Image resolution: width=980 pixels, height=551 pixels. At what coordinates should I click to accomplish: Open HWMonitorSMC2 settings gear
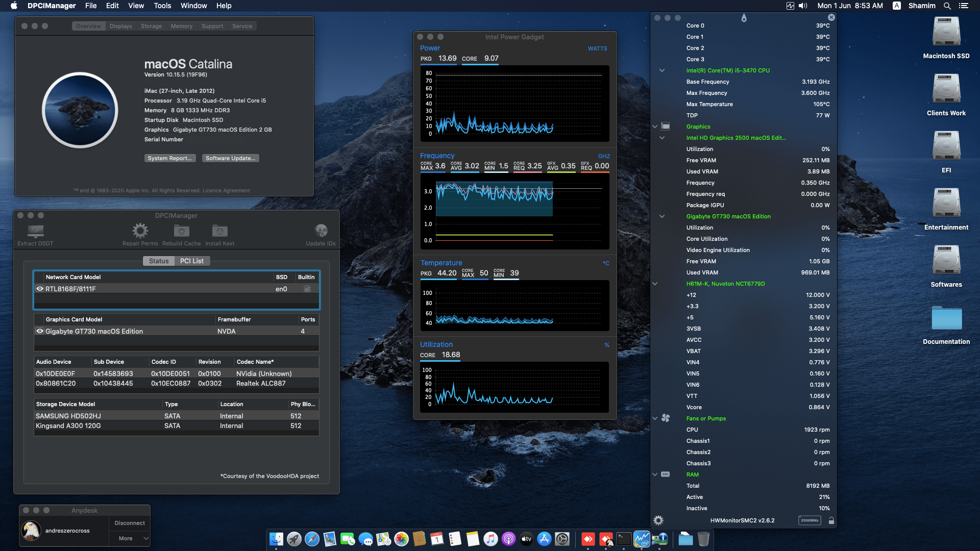658,520
